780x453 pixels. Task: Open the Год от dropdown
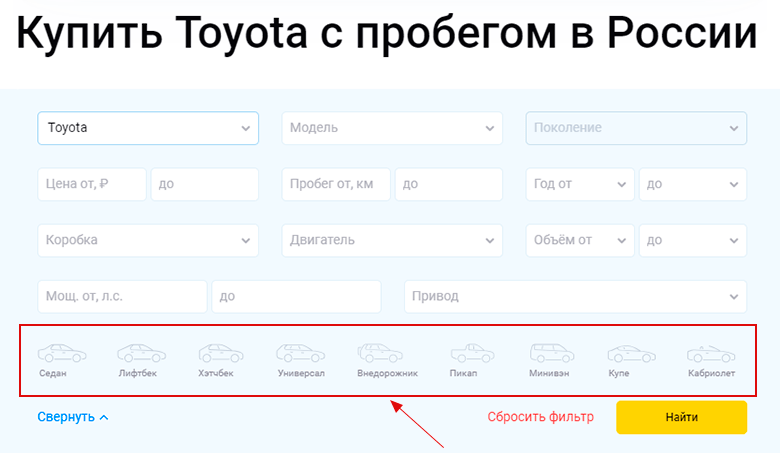click(580, 184)
